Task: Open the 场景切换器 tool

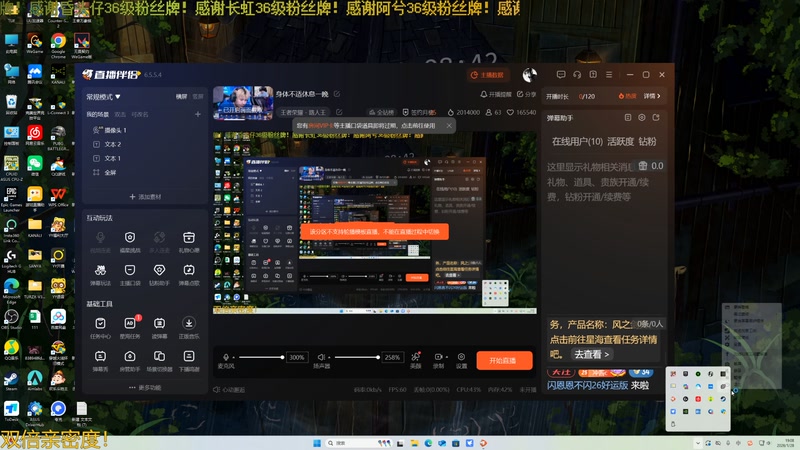Action: pyautogui.click(x=159, y=360)
